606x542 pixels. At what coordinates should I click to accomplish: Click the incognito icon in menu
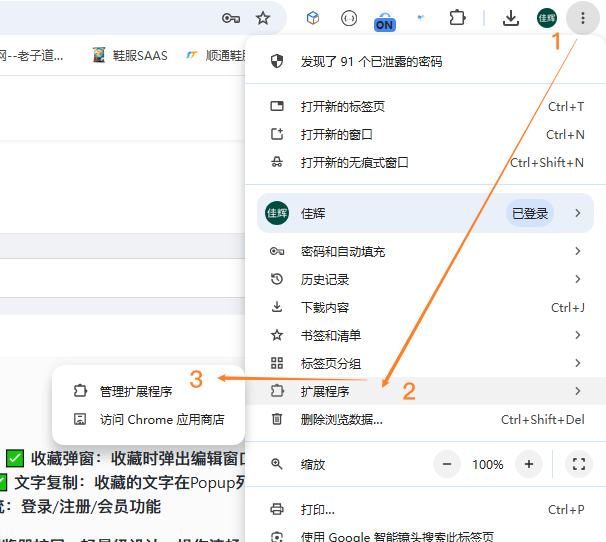(x=277, y=162)
